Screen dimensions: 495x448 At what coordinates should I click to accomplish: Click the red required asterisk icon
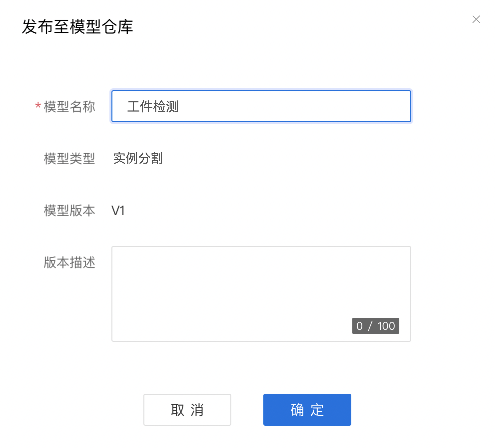point(38,105)
